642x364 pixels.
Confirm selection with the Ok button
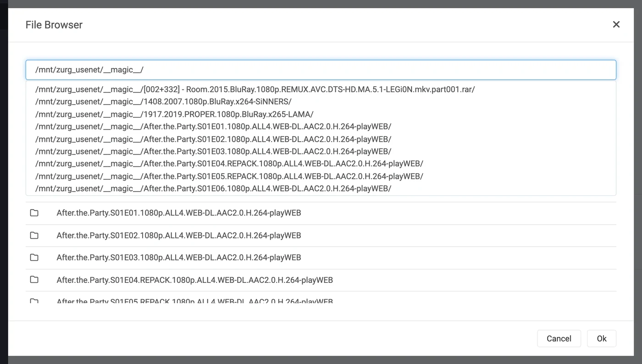click(x=602, y=339)
